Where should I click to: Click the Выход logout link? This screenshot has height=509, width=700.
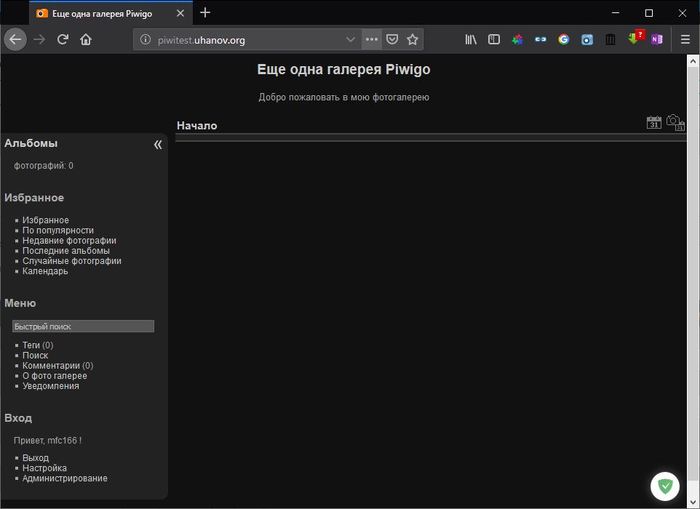35,458
